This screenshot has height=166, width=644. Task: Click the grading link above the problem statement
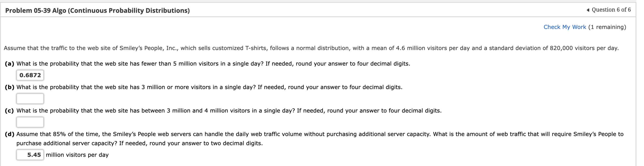coord(565,27)
